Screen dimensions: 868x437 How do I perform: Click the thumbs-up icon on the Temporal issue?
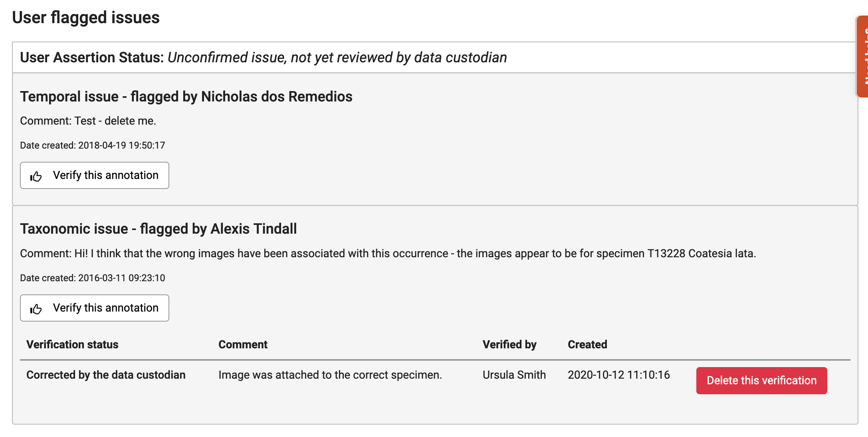coord(36,175)
